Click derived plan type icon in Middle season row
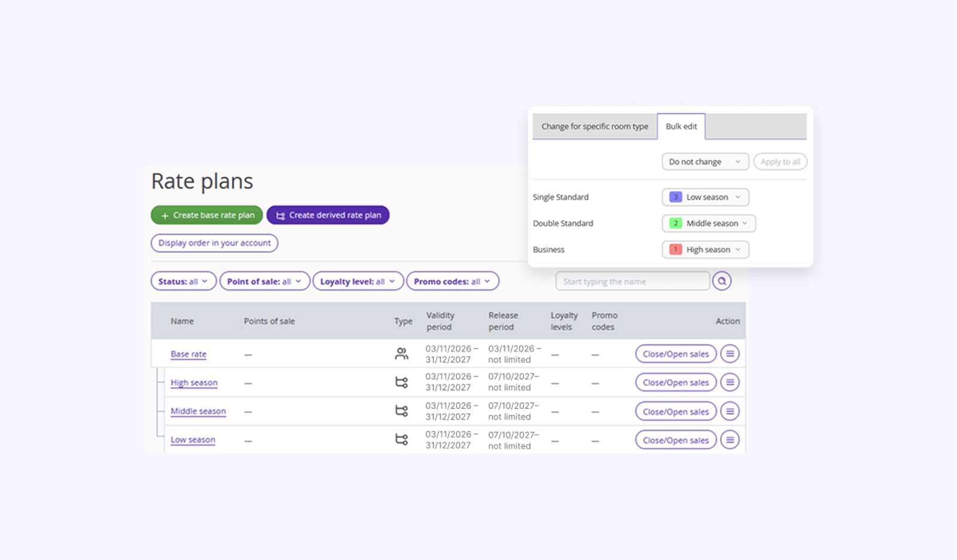This screenshot has height=560, width=957. [x=402, y=411]
